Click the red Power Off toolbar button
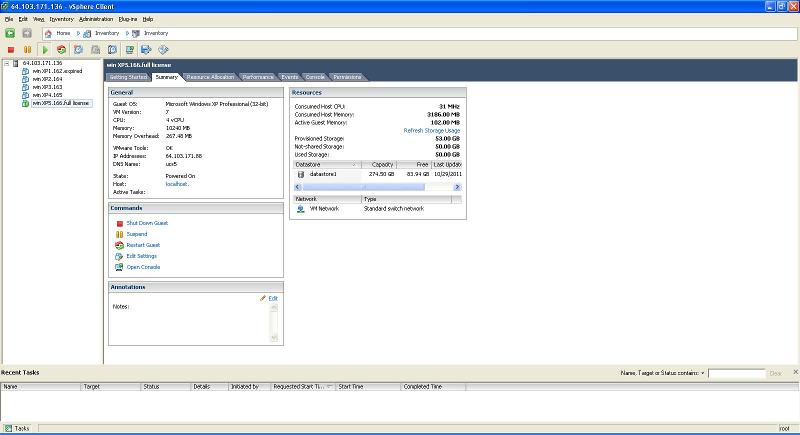The width and height of the screenshot is (800, 435). (11, 49)
